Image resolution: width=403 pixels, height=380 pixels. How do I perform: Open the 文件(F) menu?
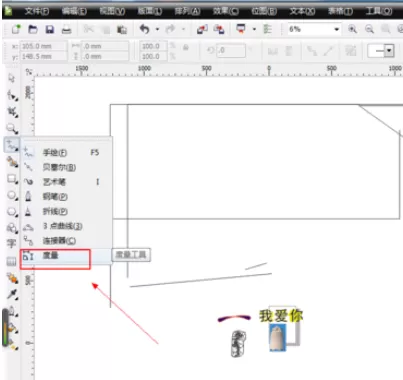tap(37, 11)
